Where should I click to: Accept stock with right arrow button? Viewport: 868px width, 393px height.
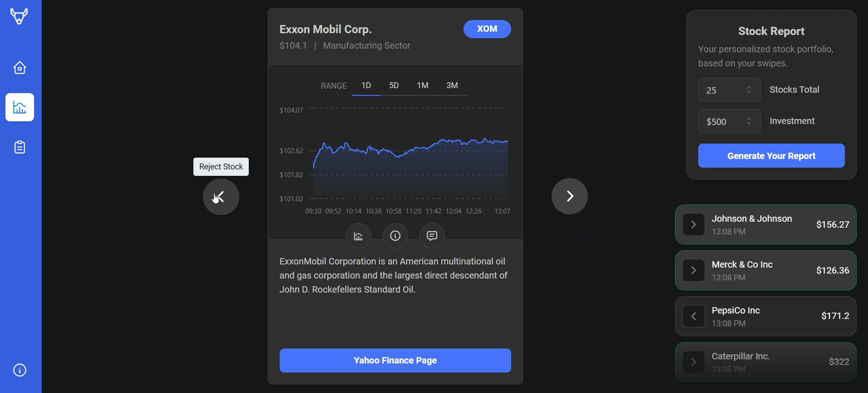point(570,196)
